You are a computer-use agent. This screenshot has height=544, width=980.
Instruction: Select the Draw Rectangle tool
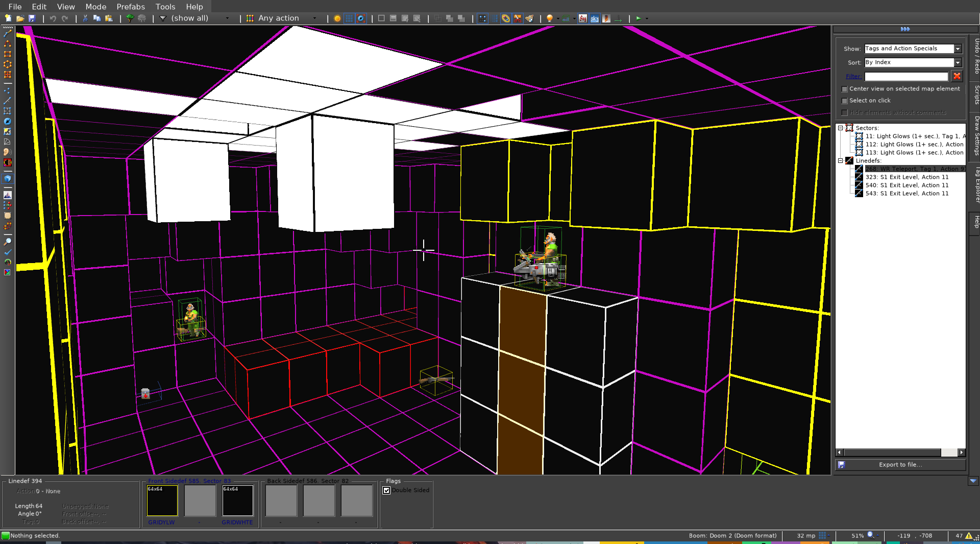coord(8,54)
